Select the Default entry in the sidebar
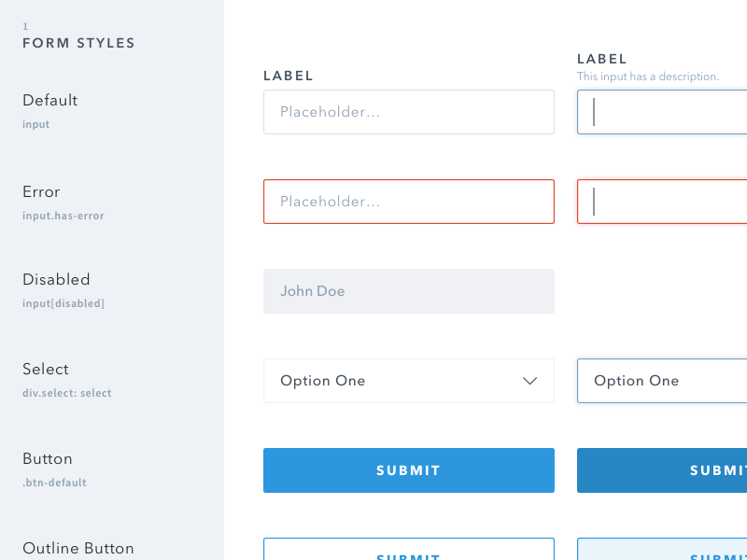Viewport: 747px width, 560px height. (49, 100)
